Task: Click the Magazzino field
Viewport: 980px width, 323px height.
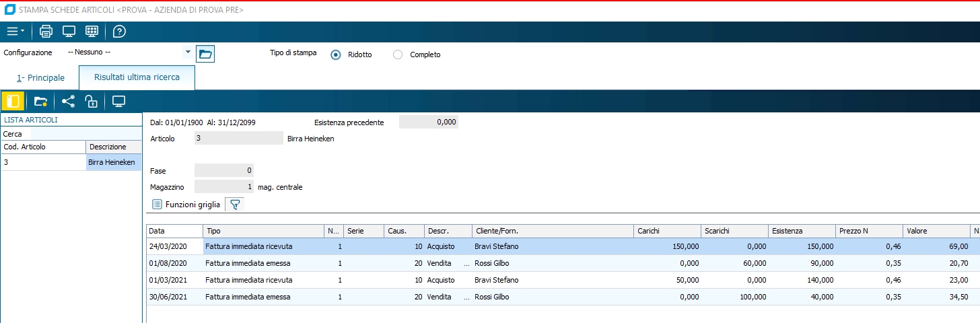Action: [x=223, y=187]
